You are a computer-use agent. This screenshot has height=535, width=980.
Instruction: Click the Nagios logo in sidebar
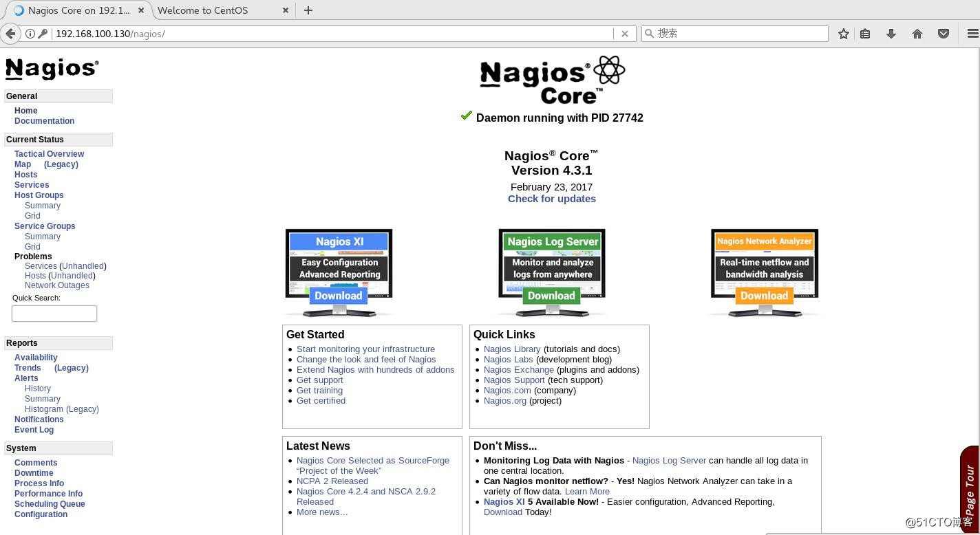coord(52,69)
